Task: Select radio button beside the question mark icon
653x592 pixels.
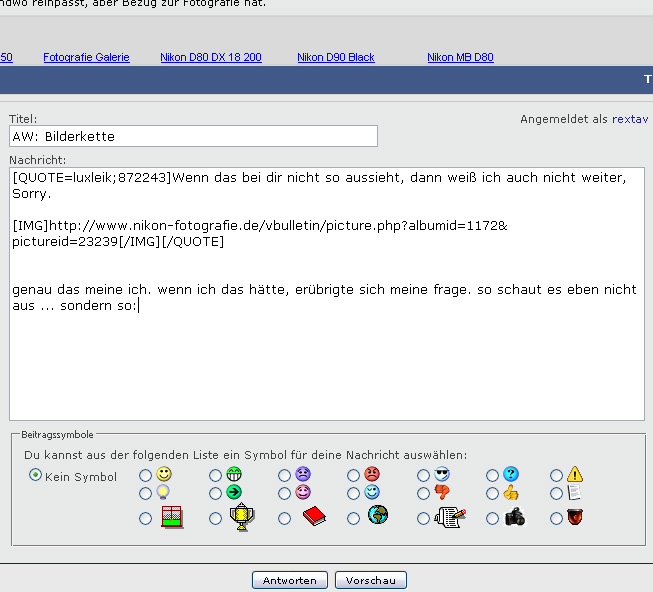Action: click(492, 475)
